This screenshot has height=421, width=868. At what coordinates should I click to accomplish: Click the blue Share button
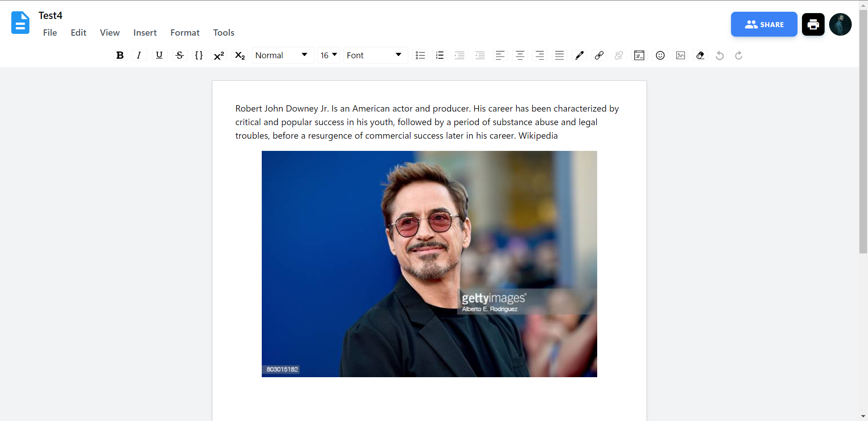click(x=764, y=24)
